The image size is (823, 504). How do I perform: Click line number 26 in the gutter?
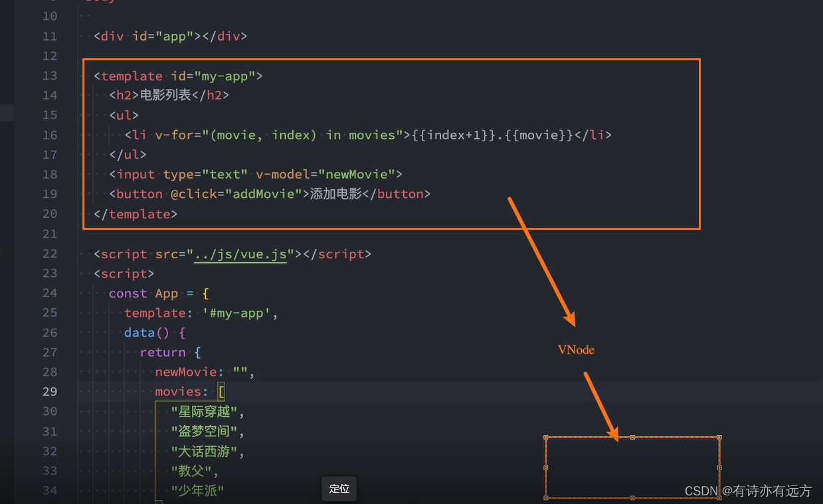tap(50, 333)
